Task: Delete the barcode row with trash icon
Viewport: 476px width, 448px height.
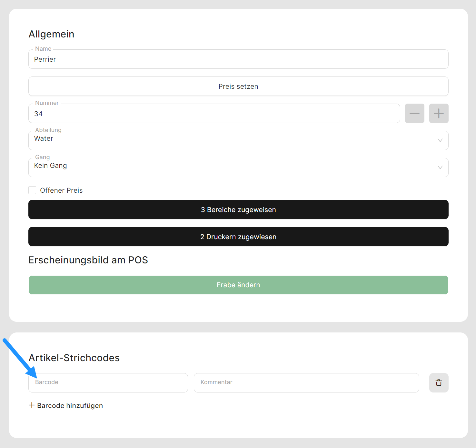Action: pos(439,383)
